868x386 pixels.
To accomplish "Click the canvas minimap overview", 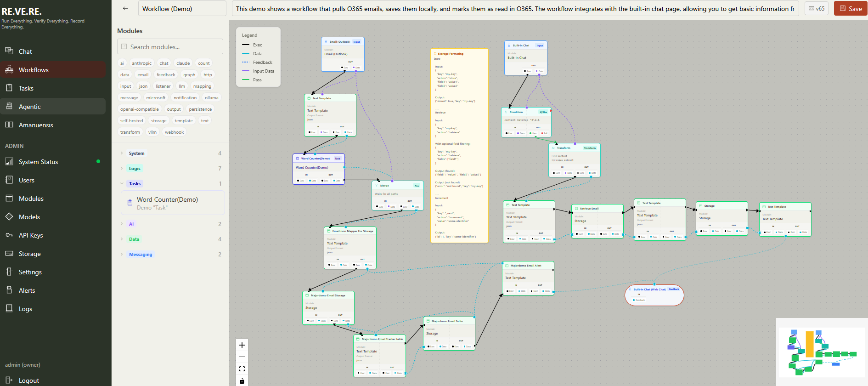I will coord(822,352).
